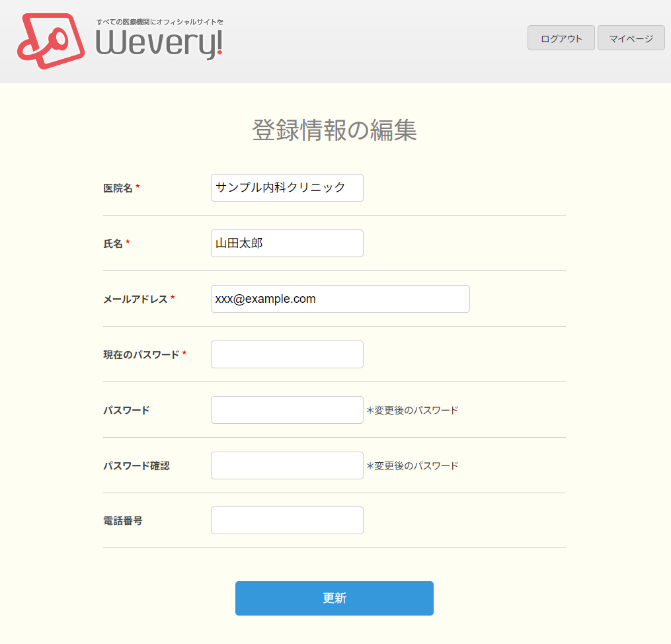This screenshot has height=644, width=671.
Task: Click the 氏名 field containing 山田太郎
Action: click(x=287, y=243)
